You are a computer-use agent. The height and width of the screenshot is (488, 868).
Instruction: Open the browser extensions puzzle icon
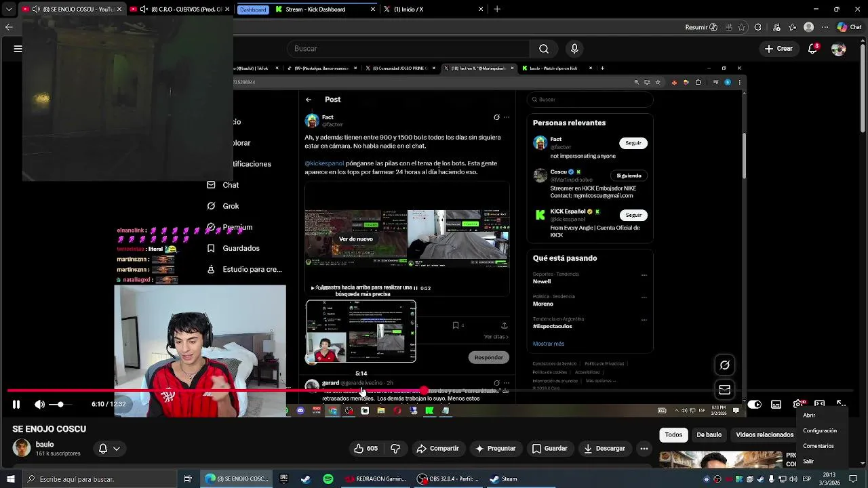[x=758, y=28]
